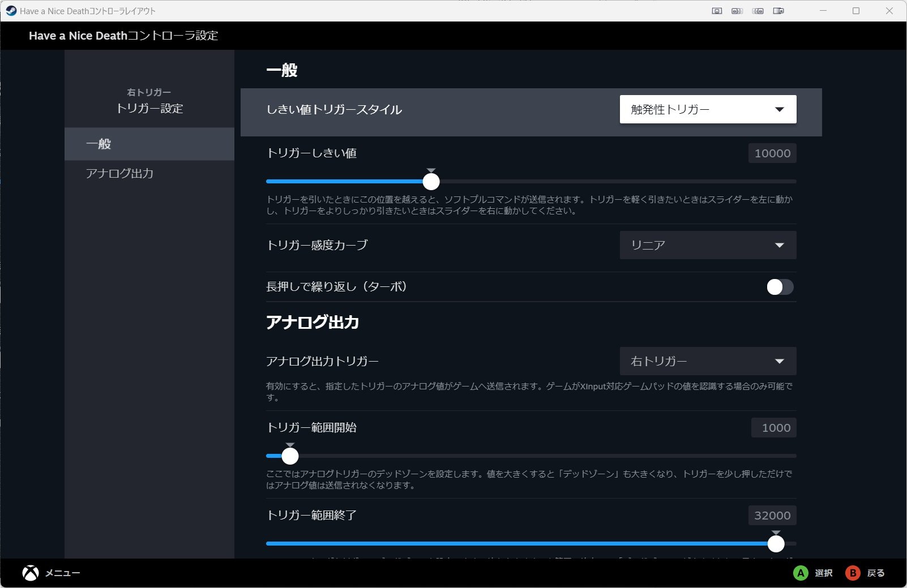Click 選択 in bottom bar
907x588 pixels.
point(824,573)
